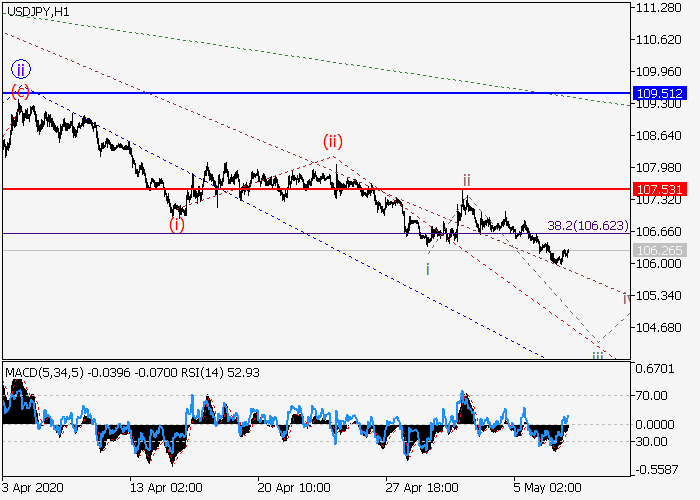Click the 111.280 price scale value
The height and width of the screenshot is (500, 700).
pos(660,8)
